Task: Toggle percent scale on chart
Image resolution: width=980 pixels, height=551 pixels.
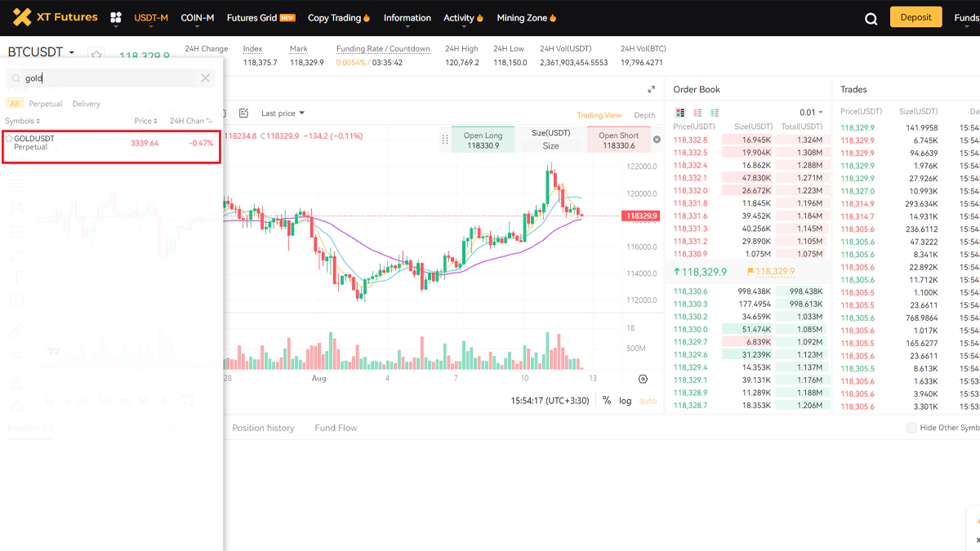Action: [x=607, y=401]
